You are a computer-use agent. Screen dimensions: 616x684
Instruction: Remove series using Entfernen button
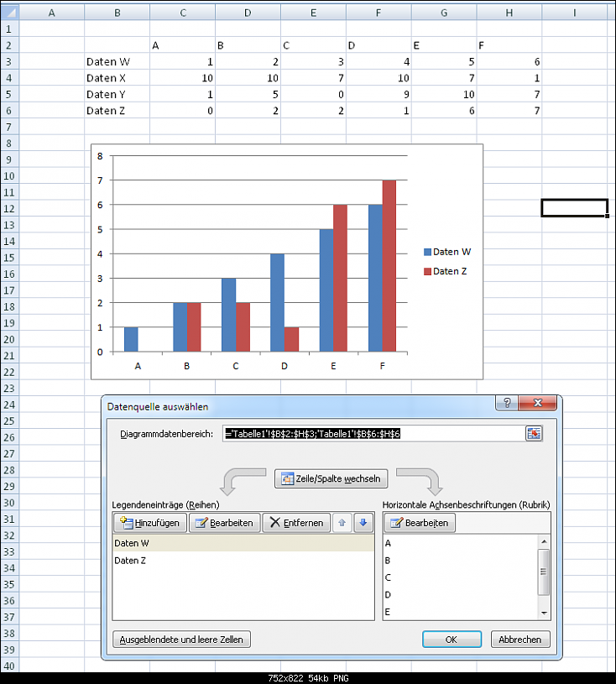click(x=296, y=523)
